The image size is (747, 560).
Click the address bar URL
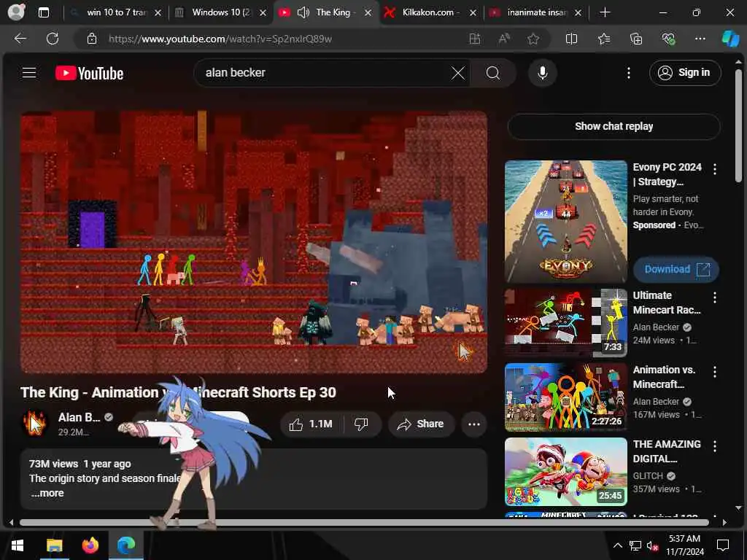point(220,39)
